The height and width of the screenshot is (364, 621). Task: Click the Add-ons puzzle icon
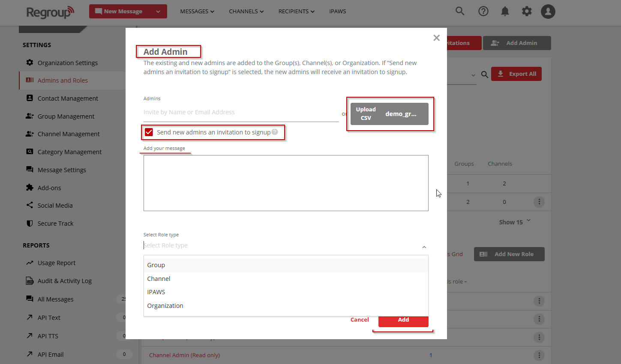point(30,188)
